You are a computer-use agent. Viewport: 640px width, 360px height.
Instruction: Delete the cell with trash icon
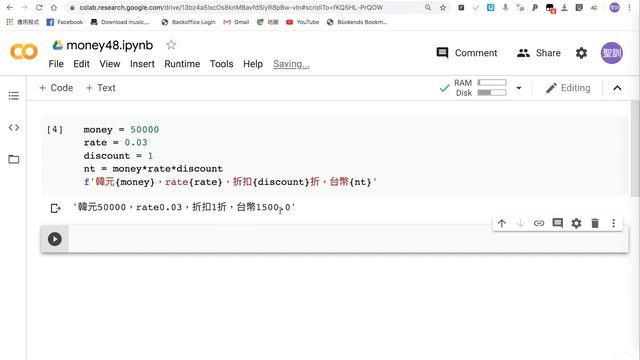[x=595, y=223]
